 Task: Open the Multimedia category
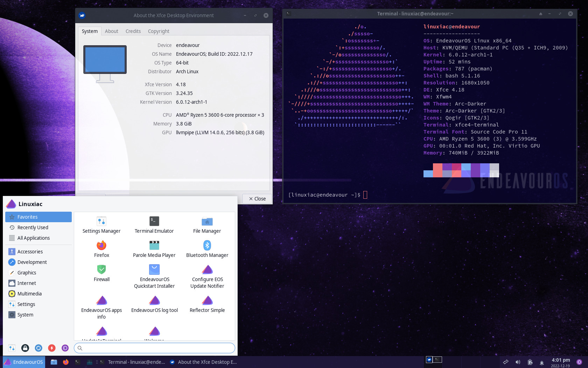point(38,294)
